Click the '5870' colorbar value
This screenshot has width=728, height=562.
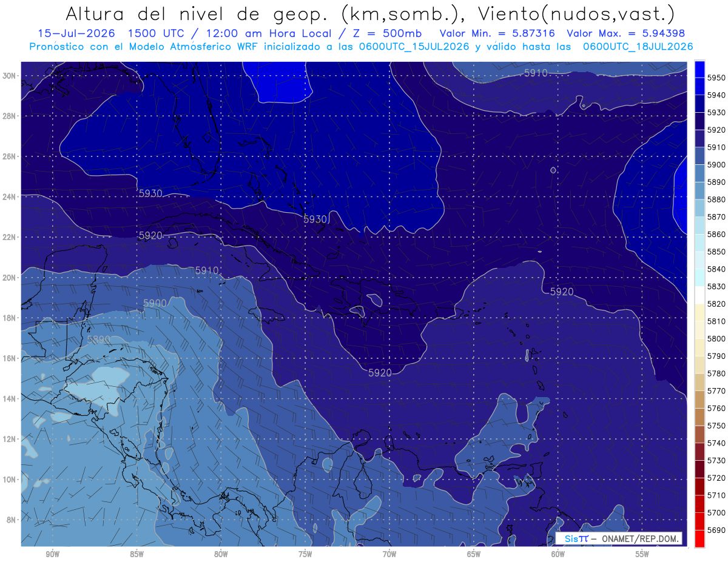tap(716, 216)
